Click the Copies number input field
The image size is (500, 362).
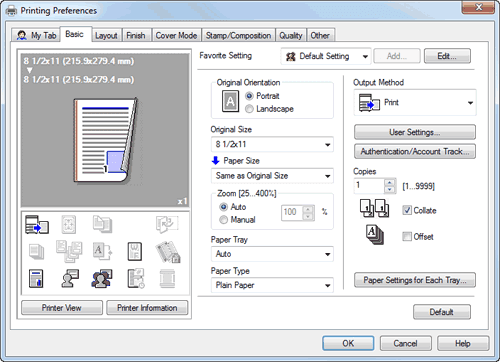369,186
